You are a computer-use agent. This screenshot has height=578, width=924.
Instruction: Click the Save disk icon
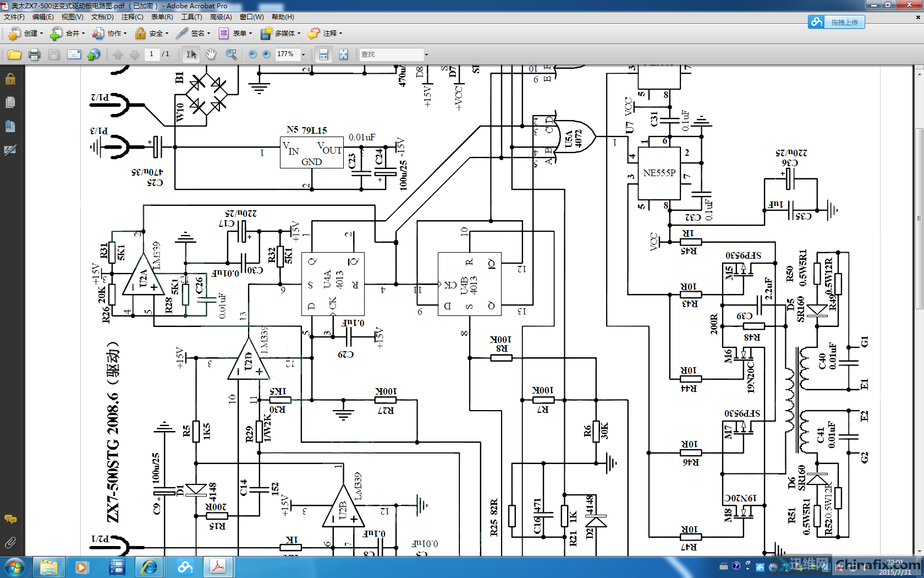pyautogui.click(x=54, y=54)
